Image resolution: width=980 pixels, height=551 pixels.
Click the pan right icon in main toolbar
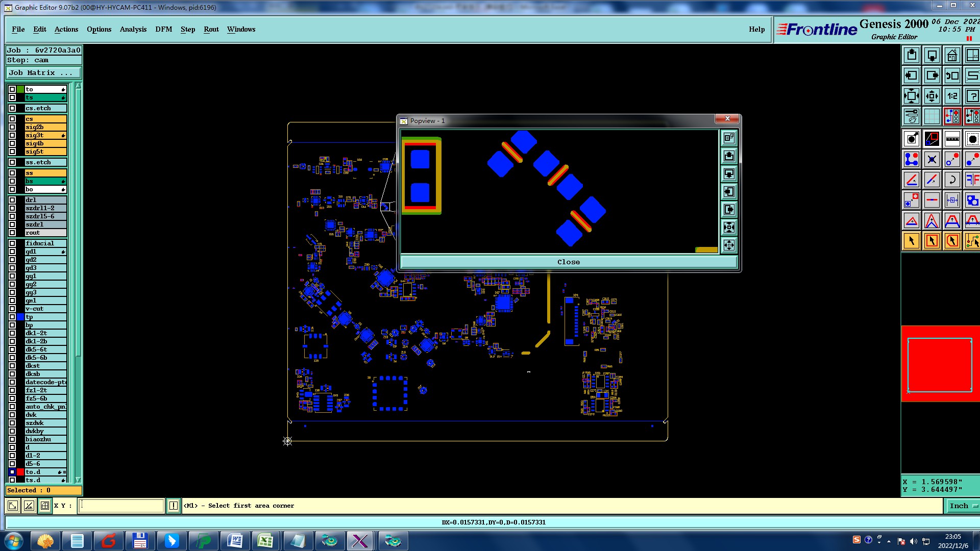pos(932,76)
